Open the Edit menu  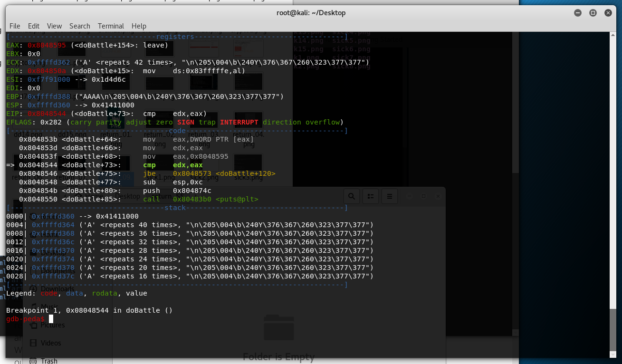pyautogui.click(x=34, y=26)
